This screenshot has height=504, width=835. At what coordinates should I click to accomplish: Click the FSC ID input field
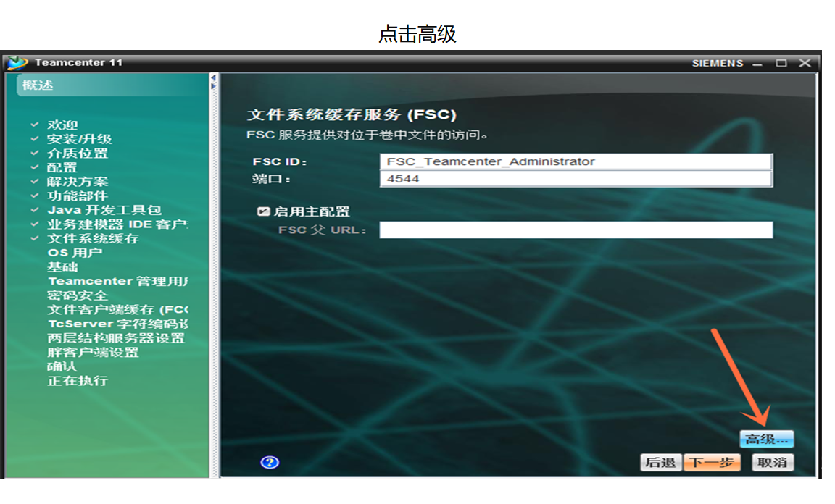coord(576,161)
